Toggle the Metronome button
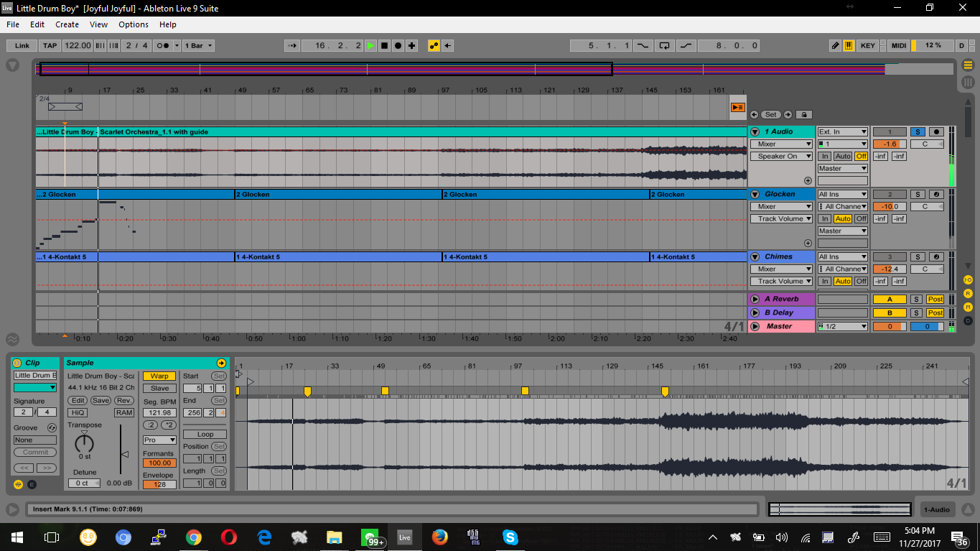 164,45
